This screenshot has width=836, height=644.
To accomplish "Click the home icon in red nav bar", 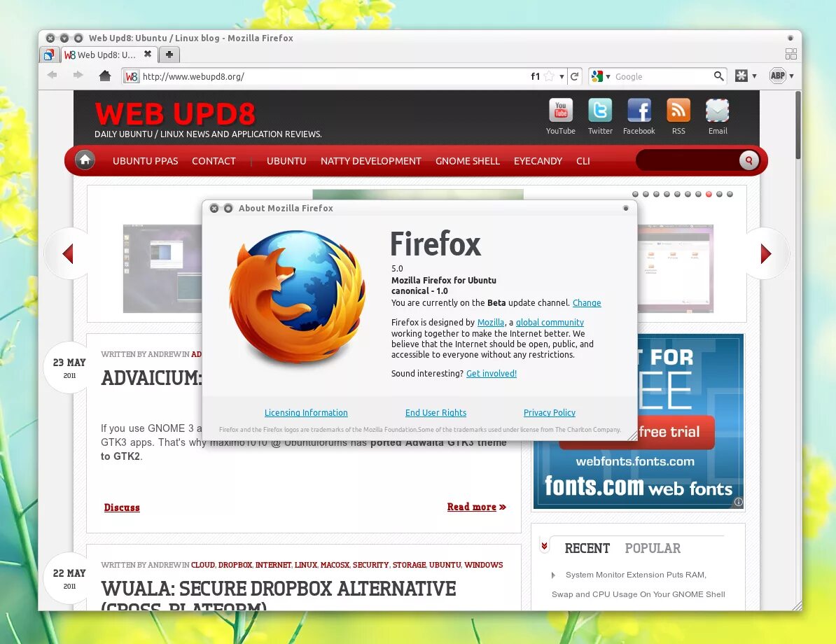I will [x=85, y=160].
